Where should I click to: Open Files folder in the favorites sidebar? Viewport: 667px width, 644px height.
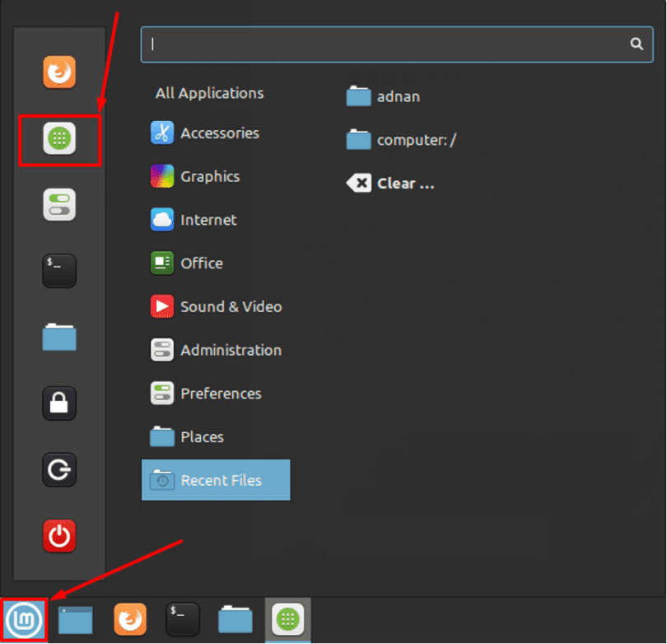pyautogui.click(x=59, y=338)
